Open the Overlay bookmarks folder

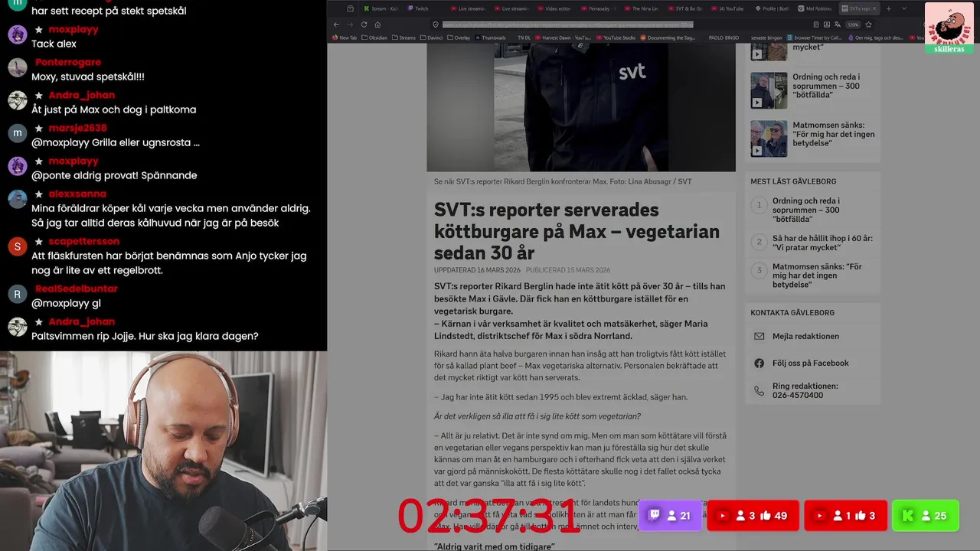pyautogui.click(x=459, y=37)
